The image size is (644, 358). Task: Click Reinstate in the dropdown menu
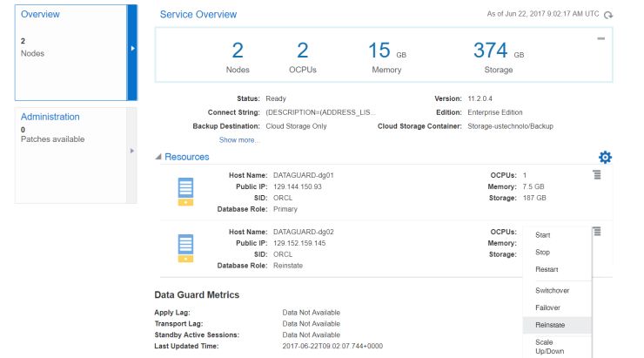[551, 325]
